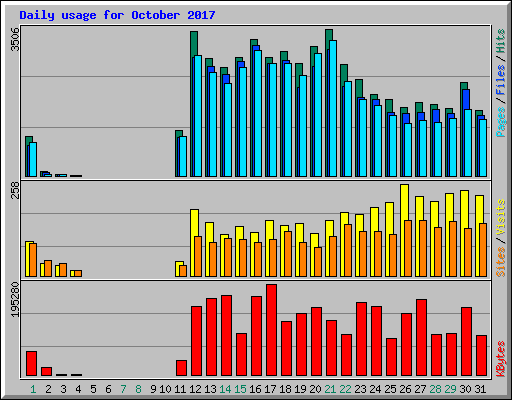Click day 28 on the x-axis

[x=435, y=389]
